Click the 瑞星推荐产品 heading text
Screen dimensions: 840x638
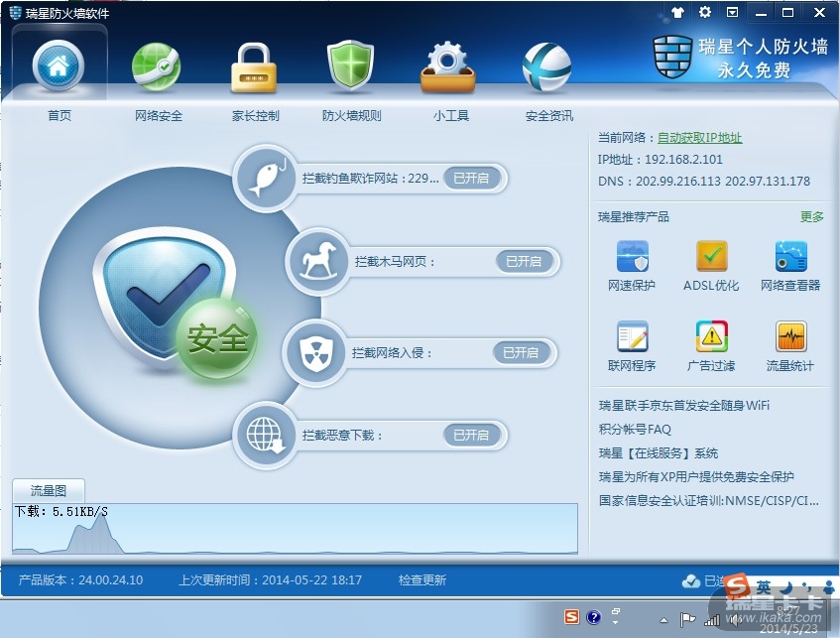coord(633,216)
